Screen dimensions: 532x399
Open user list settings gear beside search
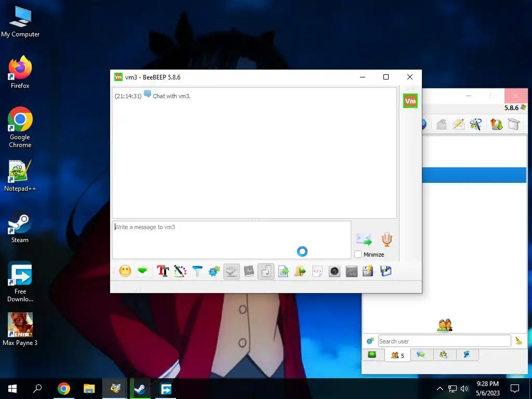click(370, 341)
